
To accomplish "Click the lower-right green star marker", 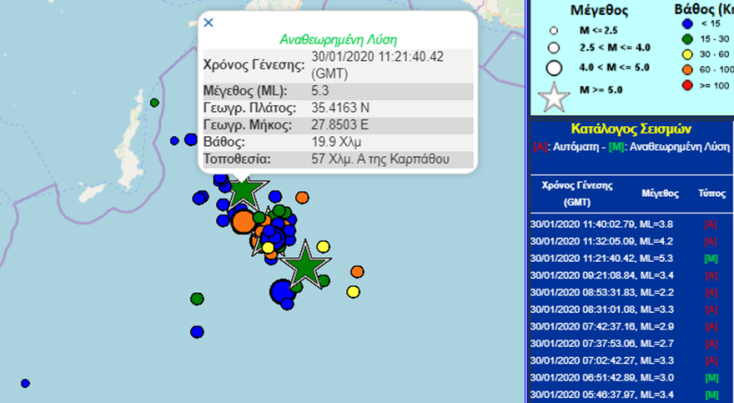I will click(306, 267).
